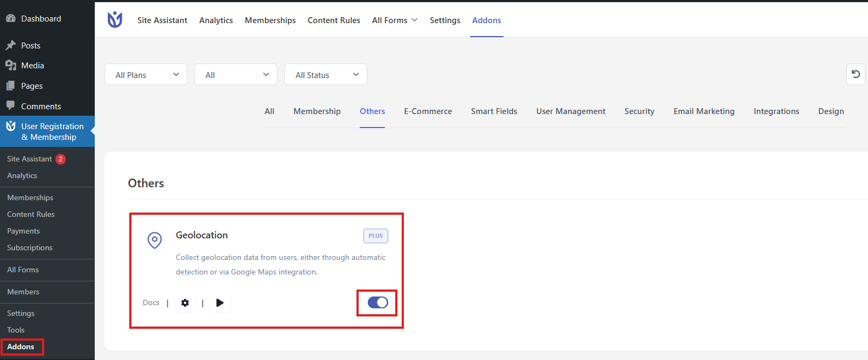Open Addons in the sidebar submenu

(x=20, y=347)
